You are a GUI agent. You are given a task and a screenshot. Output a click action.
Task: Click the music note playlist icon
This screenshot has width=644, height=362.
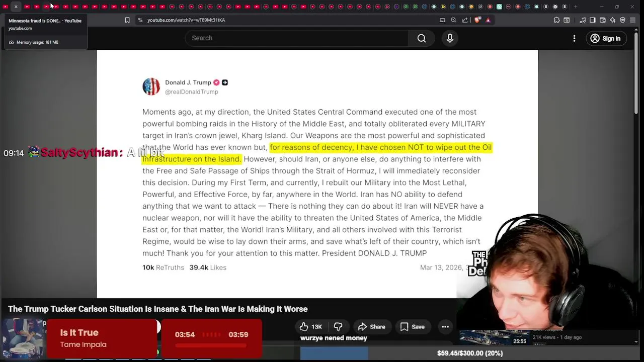[x=583, y=20]
